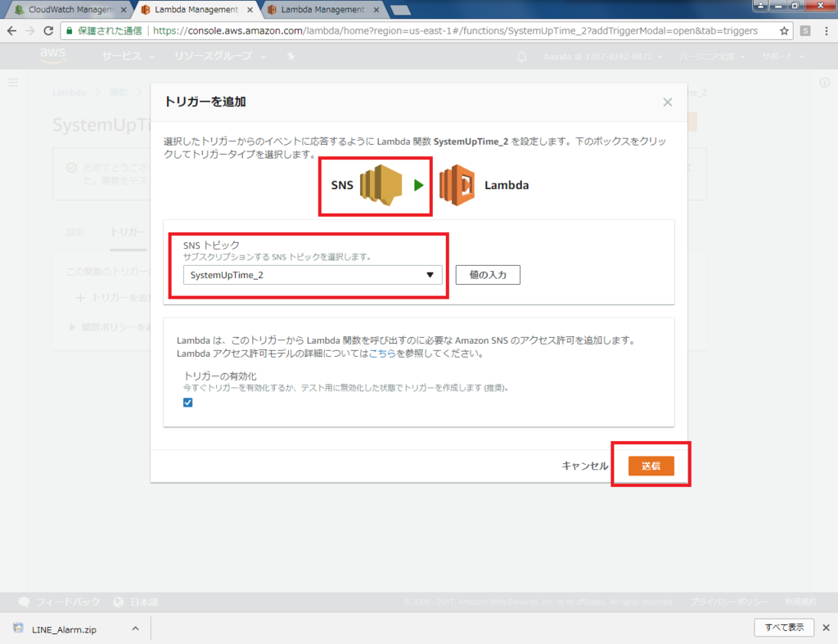
Task: Toggle the トリガーの有効化 checkbox
Action: [187, 403]
